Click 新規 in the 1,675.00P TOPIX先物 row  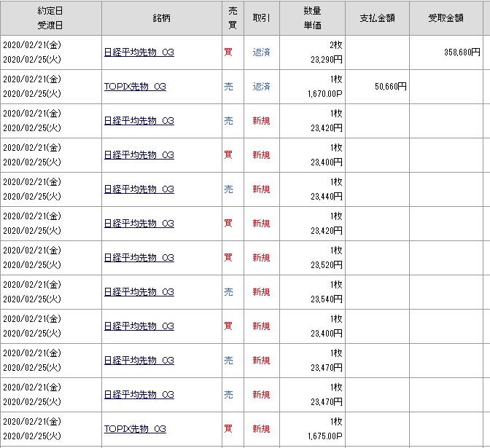pyautogui.click(x=261, y=429)
